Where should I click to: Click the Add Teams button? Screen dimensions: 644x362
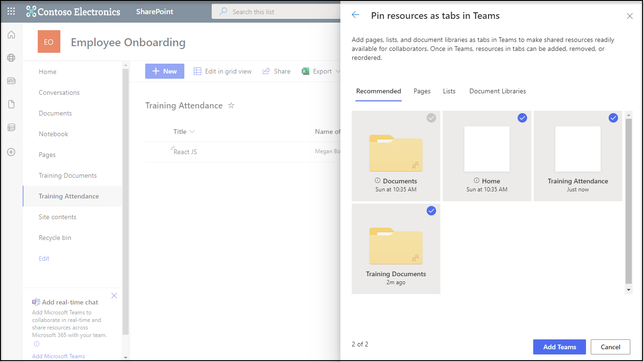click(x=559, y=347)
